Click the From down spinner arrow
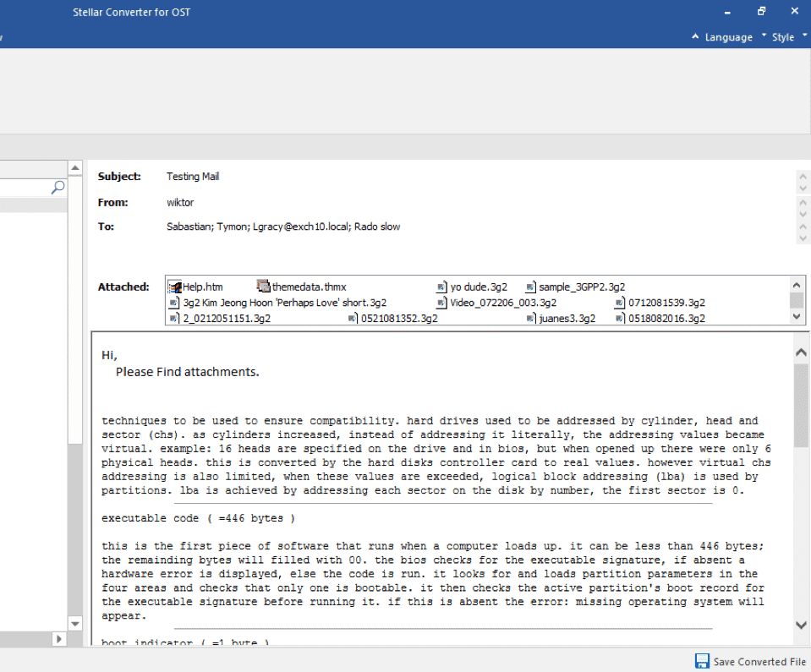The width and height of the screenshot is (811, 672). (803, 214)
